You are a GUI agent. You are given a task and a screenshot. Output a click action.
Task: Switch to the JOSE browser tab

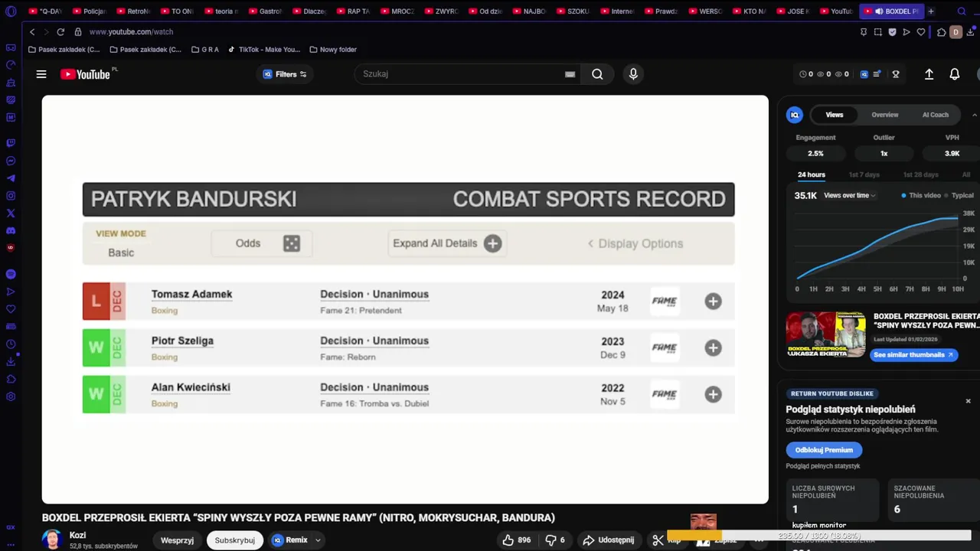(792, 11)
